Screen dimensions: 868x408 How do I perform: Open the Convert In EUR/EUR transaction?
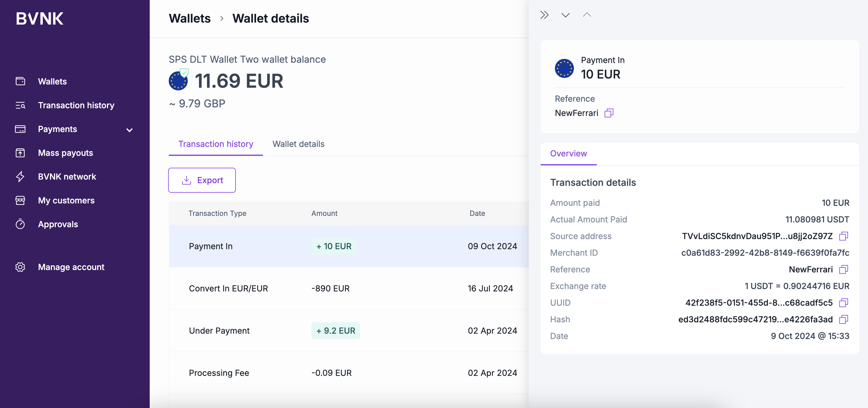(x=349, y=289)
